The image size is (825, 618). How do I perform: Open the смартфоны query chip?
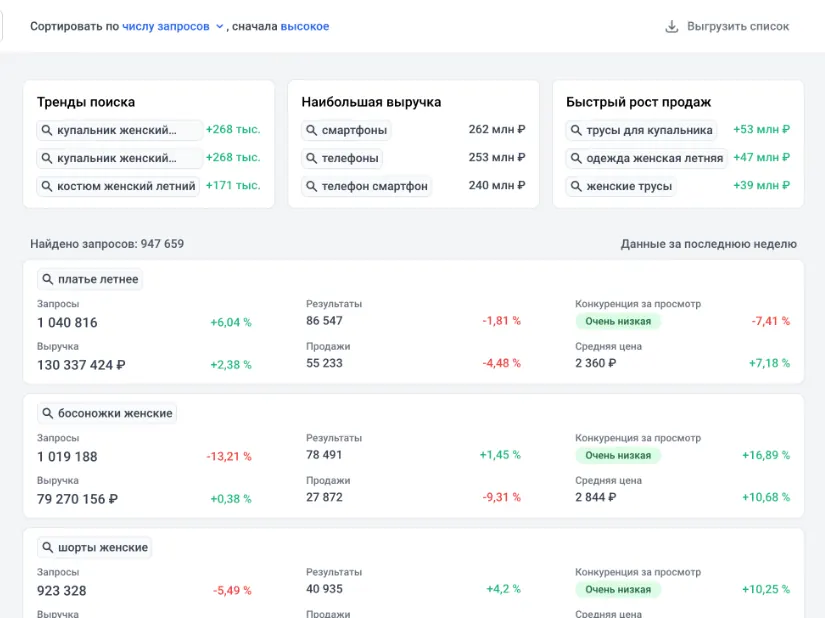coord(346,130)
